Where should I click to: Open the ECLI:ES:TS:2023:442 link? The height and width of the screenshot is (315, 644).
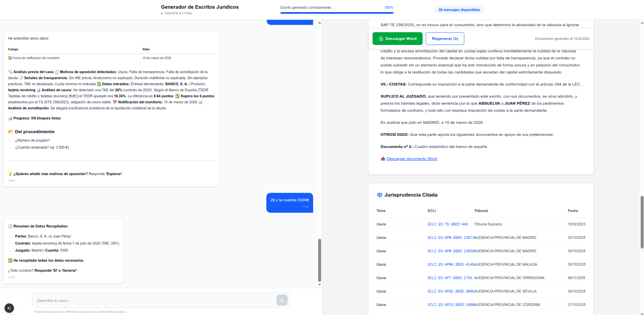pos(448,224)
